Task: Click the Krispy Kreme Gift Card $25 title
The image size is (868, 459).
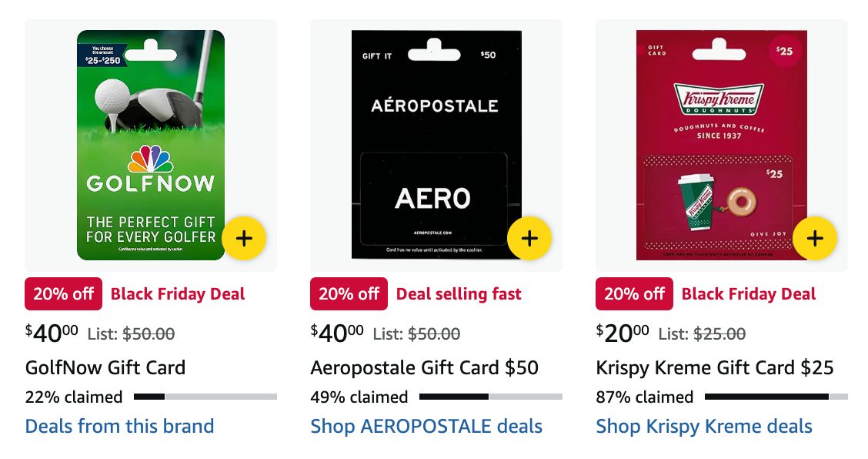Action: point(715,367)
